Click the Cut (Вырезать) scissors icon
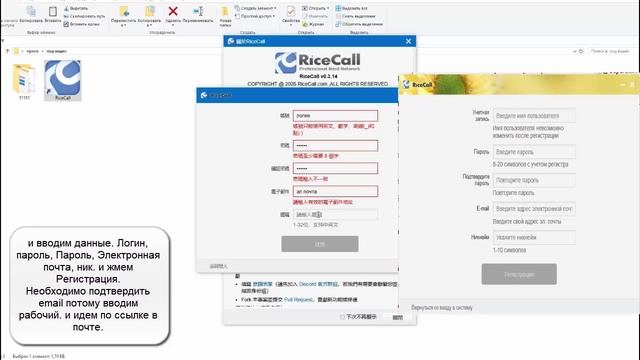Image resolution: width=640 pixels, height=360 pixels. click(x=66, y=8)
